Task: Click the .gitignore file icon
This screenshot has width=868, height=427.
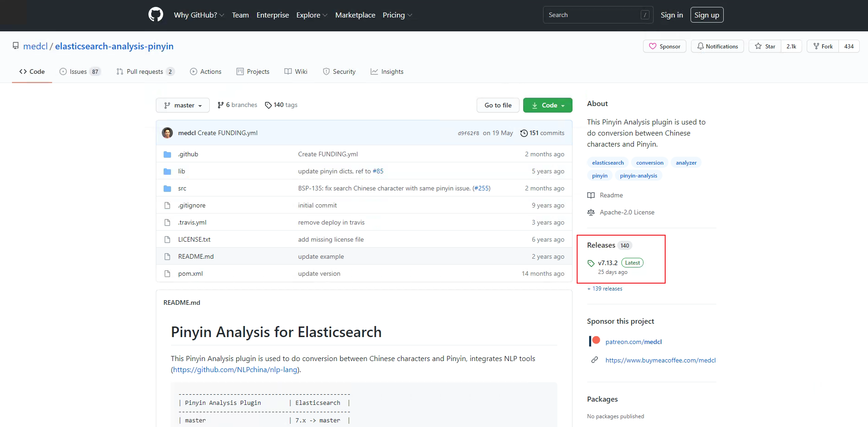Action: tap(167, 206)
